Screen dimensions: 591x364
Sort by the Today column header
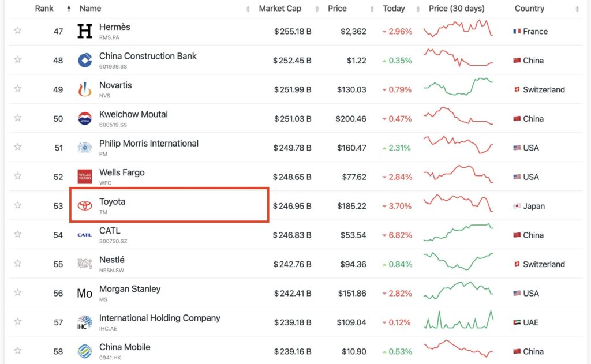394,9
